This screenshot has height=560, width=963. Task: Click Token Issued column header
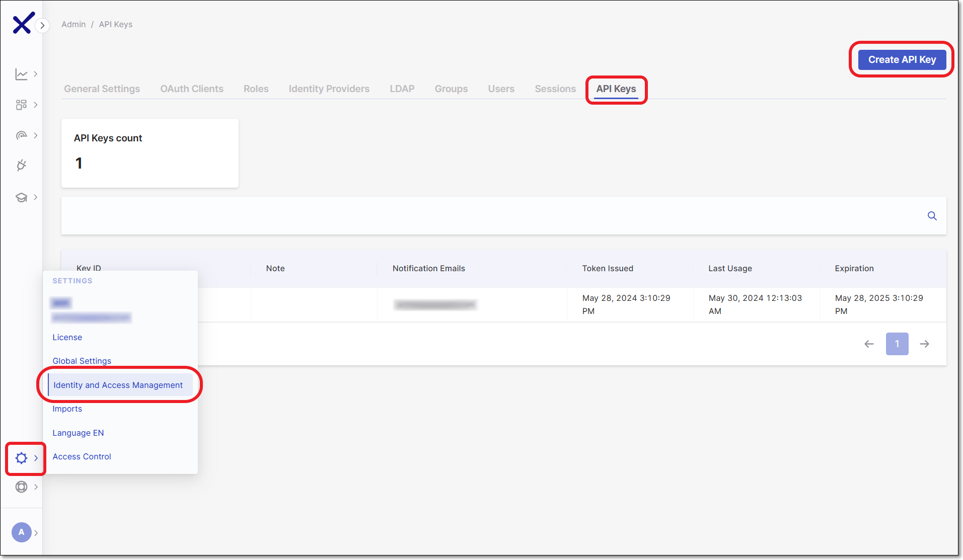point(608,268)
